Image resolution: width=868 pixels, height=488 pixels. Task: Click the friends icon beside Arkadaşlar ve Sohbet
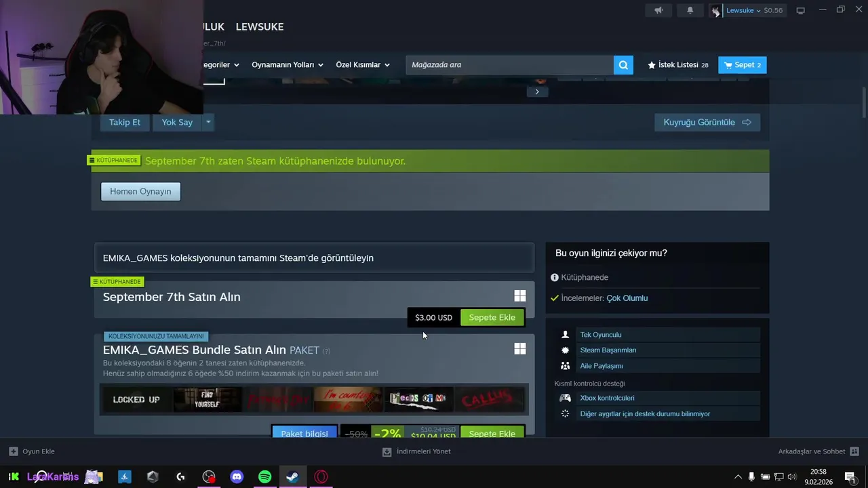tap(854, 451)
